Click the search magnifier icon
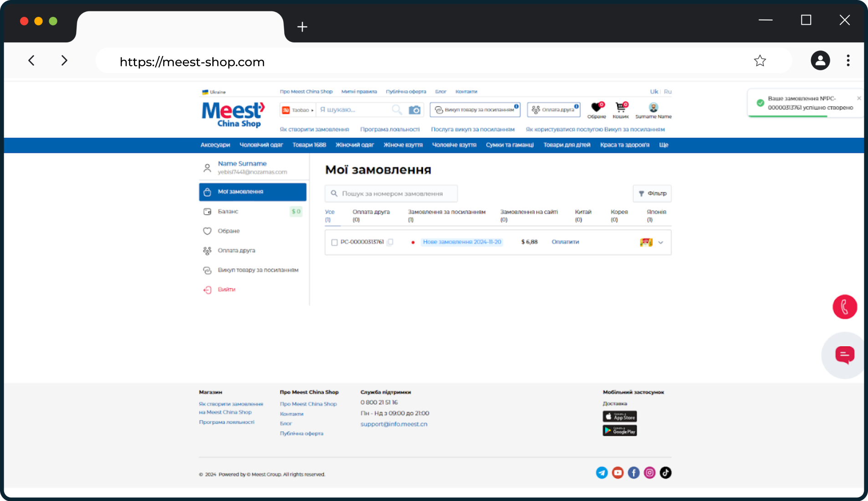 [x=397, y=110]
